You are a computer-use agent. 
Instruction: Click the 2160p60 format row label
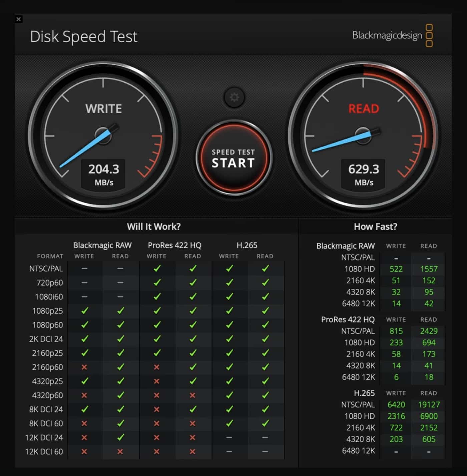point(48,367)
